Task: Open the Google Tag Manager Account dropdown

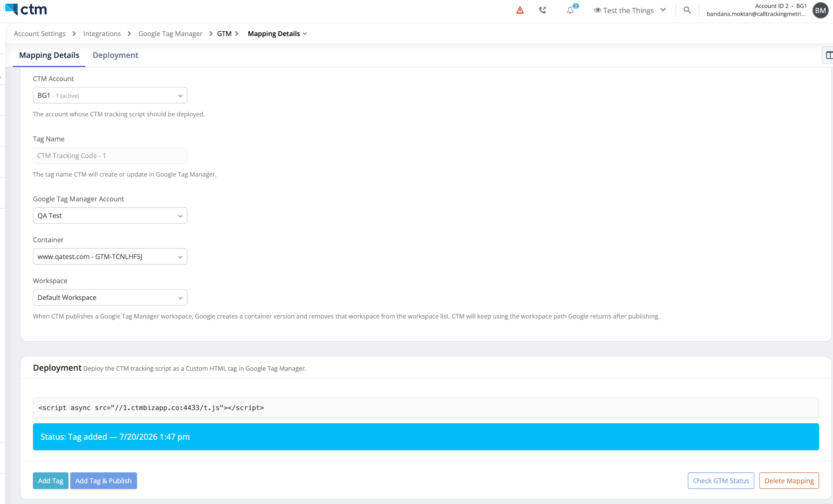Action: pyautogui.click(x=110, y=216)
